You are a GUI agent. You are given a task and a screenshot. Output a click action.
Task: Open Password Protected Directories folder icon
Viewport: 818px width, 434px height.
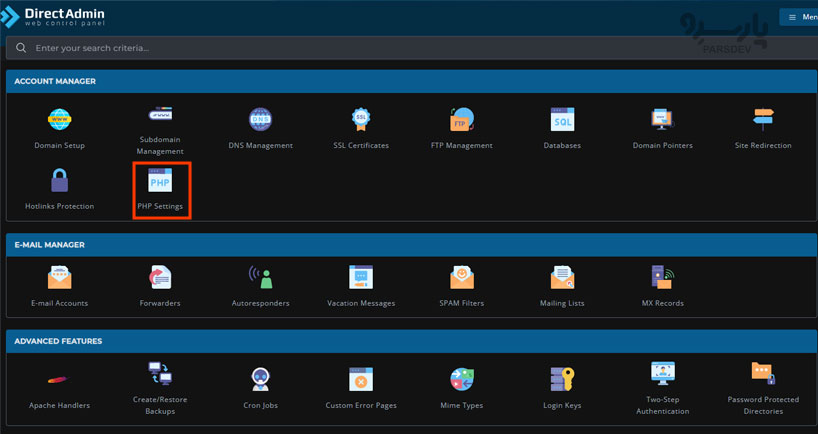point(763,373)
